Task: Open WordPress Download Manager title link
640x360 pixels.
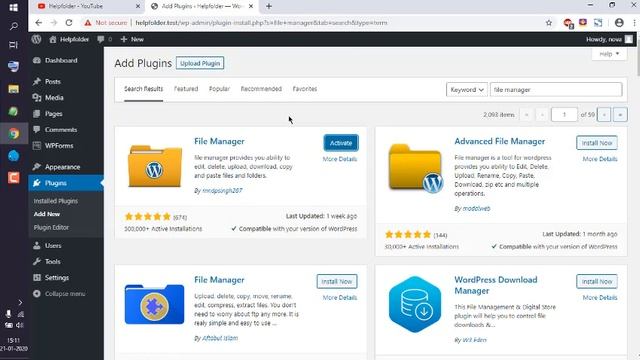Action: tap(496, 285)
